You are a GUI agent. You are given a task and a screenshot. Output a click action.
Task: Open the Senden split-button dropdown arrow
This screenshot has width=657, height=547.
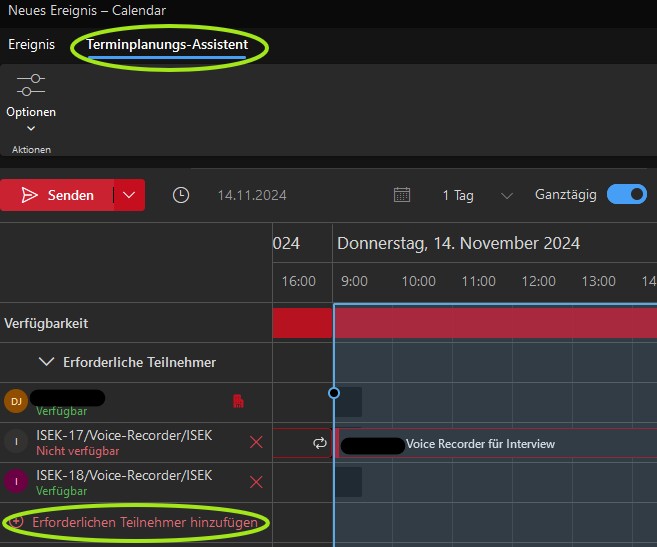coord(130,195)
